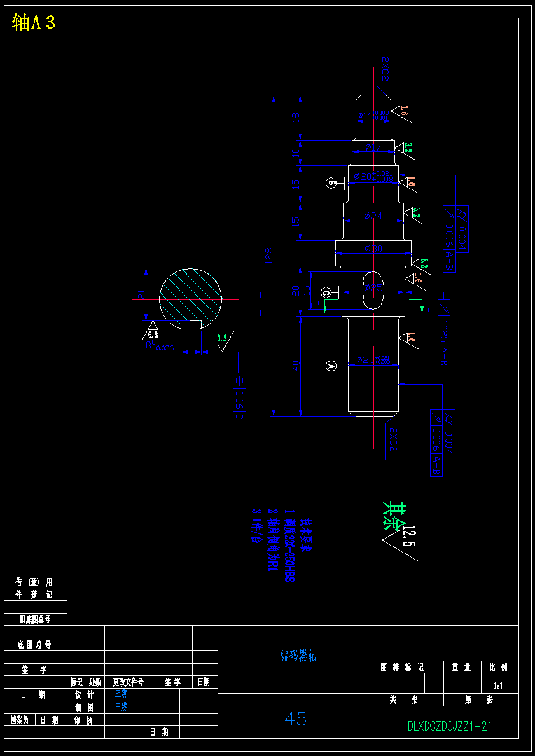Select the 王震 name in the 制图 row
The image size is (535, 756).
tap(121, 707)
